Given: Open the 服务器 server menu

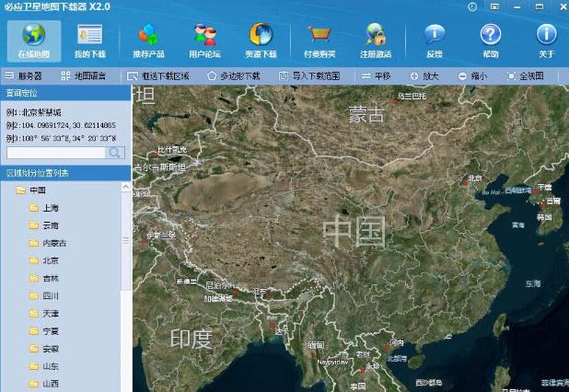Looking at the screenshot, I should pyautogui.click(x=24, y=75).
